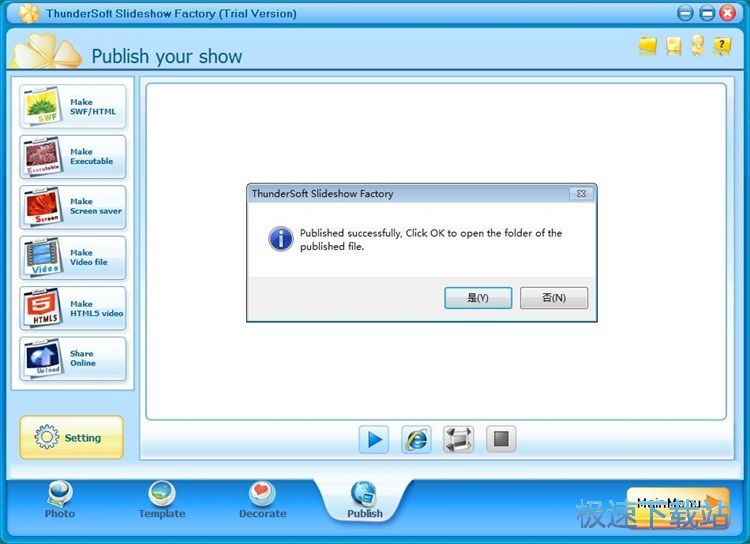Select Make HTML5 video
This screenshot has height=544, width=750.
point(73,308)
